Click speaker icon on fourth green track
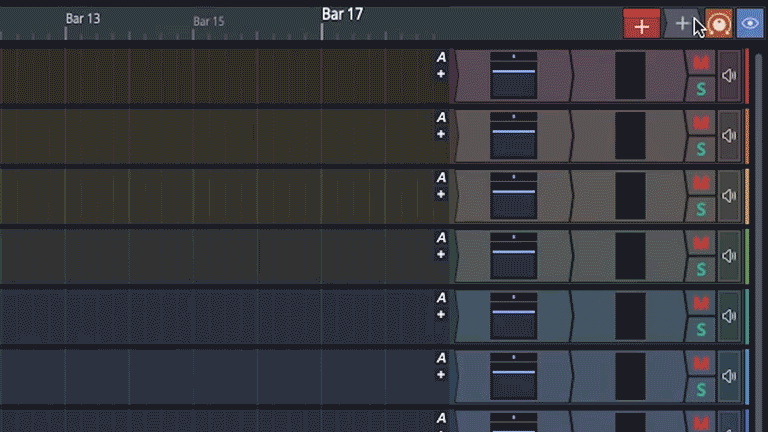 [729, 256]
